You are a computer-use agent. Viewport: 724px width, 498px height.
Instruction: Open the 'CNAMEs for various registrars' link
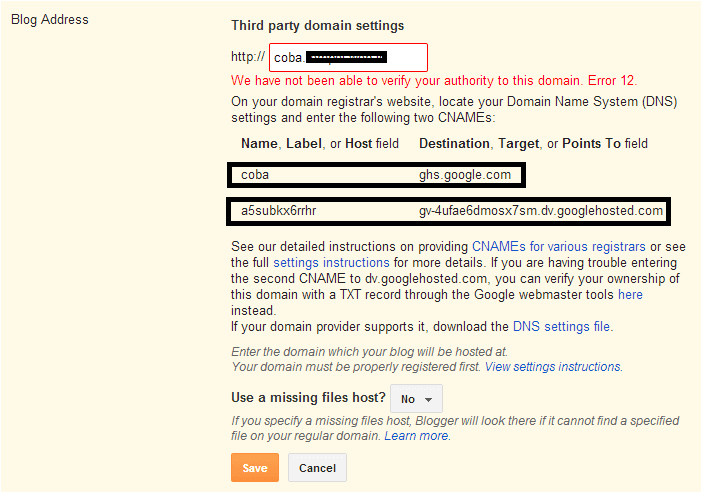559,246
